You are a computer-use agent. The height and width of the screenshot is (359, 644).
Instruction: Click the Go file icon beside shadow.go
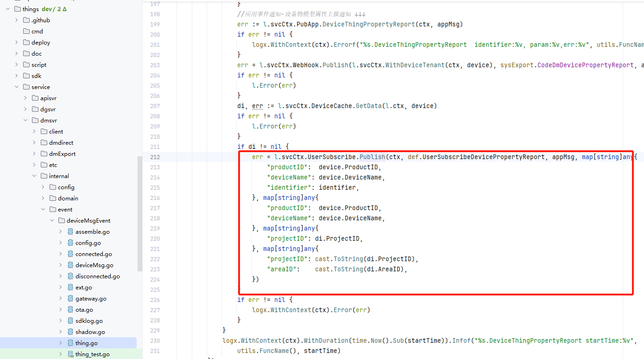click(70, 332)
